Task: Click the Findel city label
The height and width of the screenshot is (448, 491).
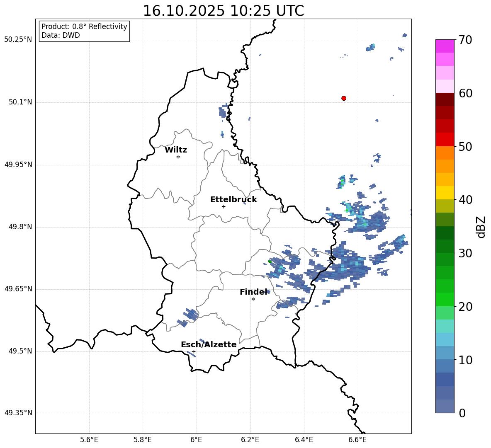Action: [253, 292]
